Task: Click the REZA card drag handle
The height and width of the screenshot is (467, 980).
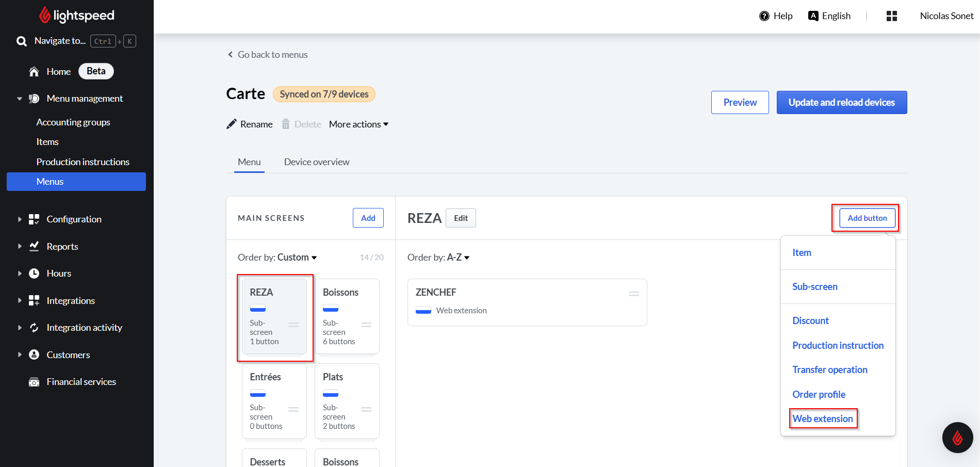Action: (x=293, y=325)
